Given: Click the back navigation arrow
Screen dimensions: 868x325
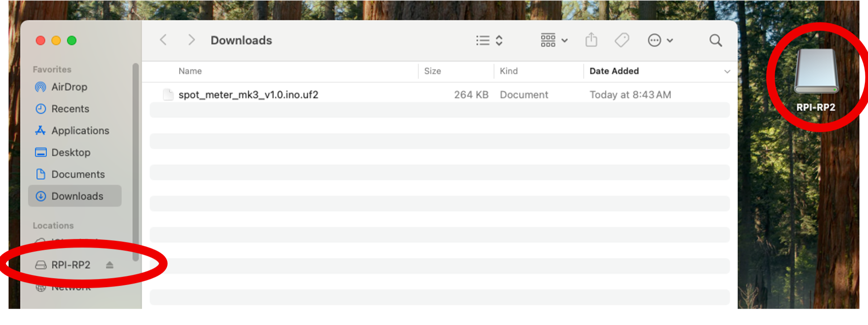Looking at the screenshot, I should [x=164, y=40].
